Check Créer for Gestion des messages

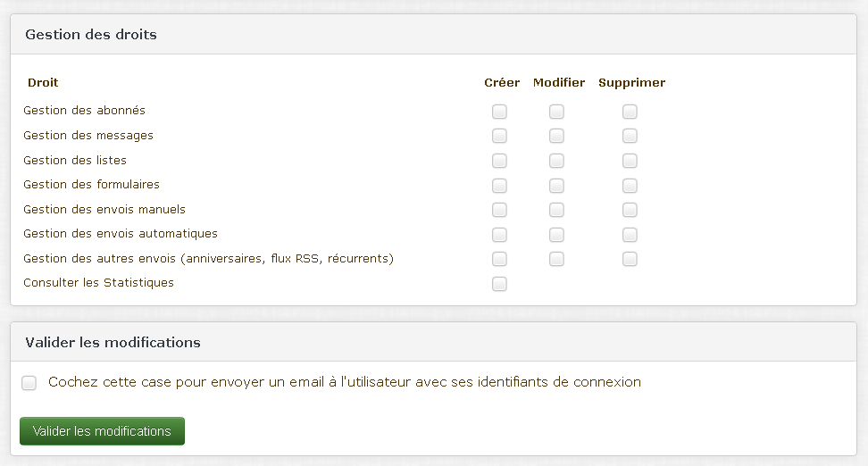499,137
